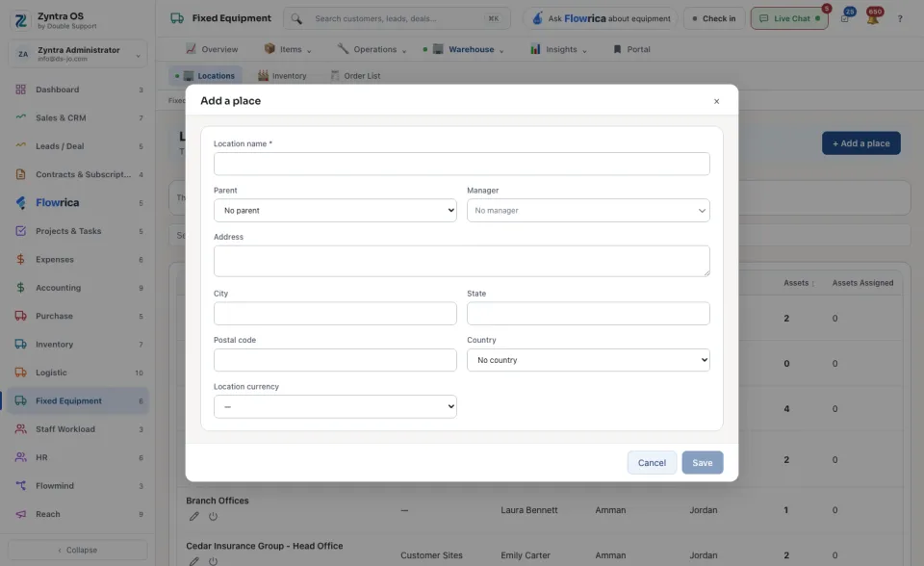Sort by the Assets column header
924x566 pixels.
pyautogui.click(x=799, y=283)
